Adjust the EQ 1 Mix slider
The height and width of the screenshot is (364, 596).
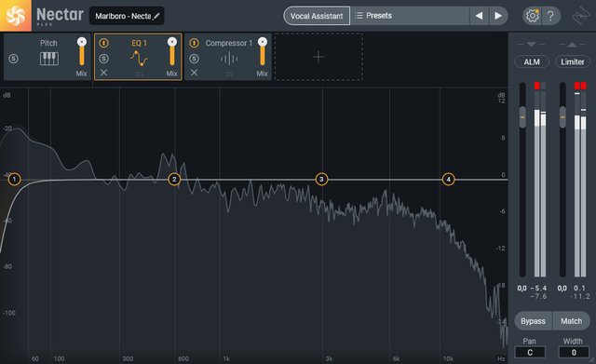coord(172,52)
